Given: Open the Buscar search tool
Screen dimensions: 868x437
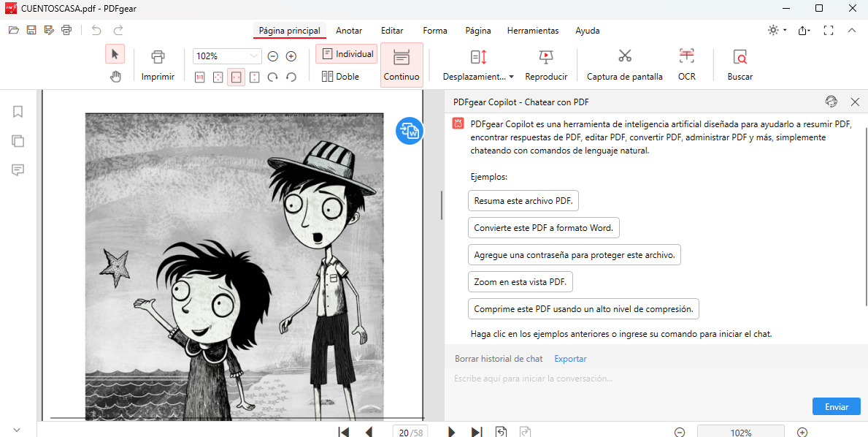Looking at the screenshot, I should 739,63.
